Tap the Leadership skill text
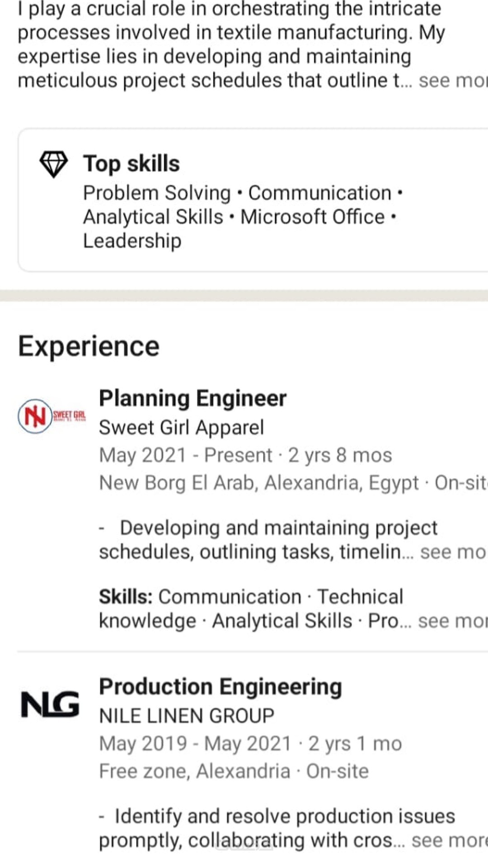This screenshot has width=488, height=868. coord(132,241)
